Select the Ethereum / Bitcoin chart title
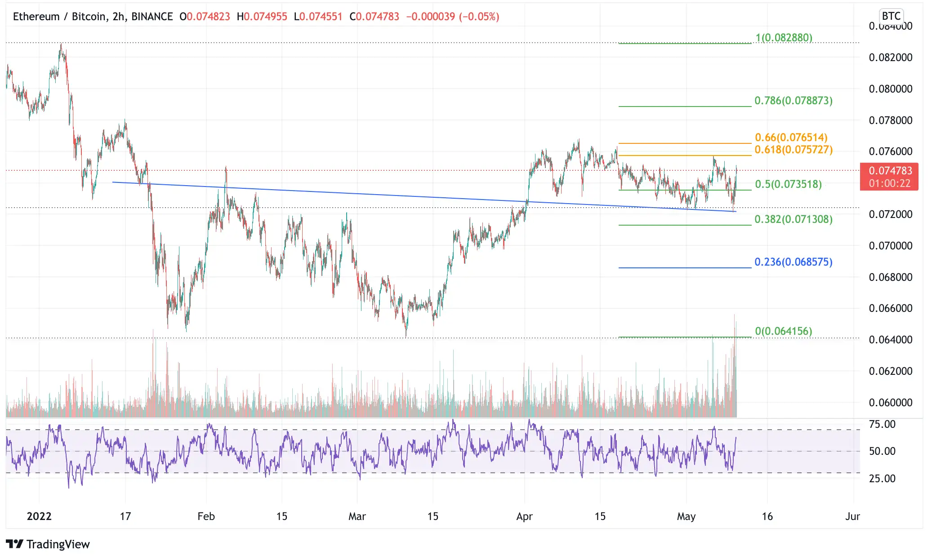 pos(93,17)
